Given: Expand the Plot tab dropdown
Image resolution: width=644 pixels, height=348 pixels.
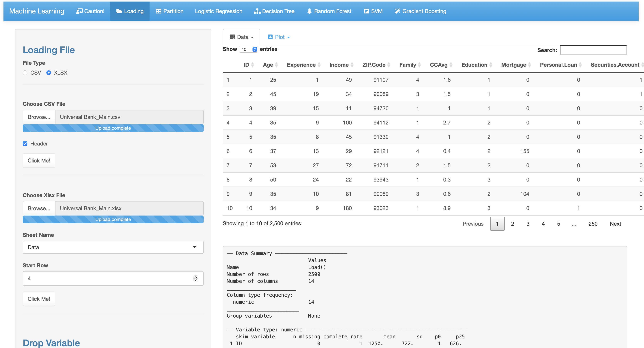Looking at the screenshot, I should click(x=279, y=37).
